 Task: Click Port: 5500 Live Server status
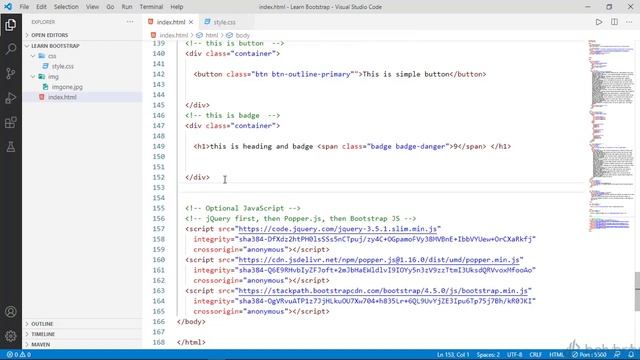coord(589,355)
